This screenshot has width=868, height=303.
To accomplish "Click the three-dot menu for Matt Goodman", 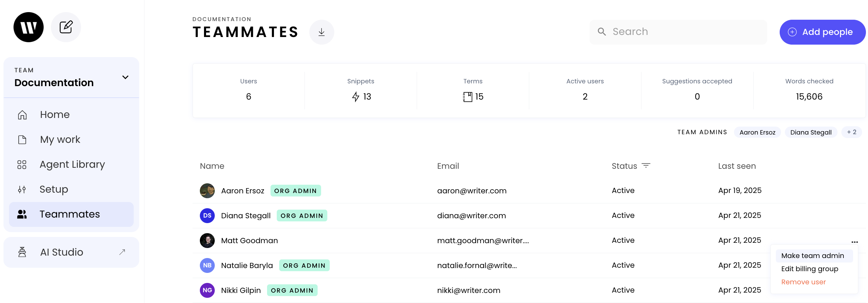I will click(x=854, y=242).
